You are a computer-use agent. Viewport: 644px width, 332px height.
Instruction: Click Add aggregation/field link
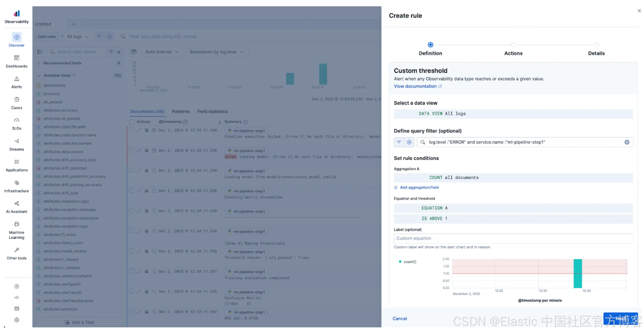pos(419,187)
